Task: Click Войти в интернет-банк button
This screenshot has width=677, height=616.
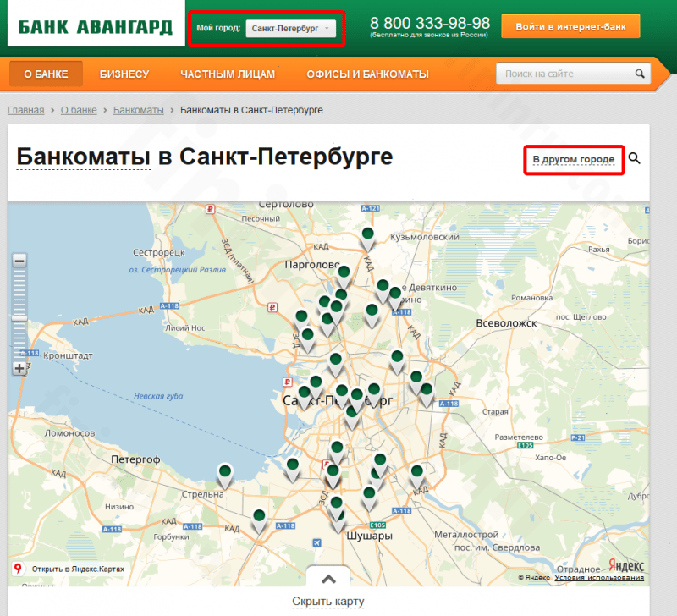Action: click(570, 26)
